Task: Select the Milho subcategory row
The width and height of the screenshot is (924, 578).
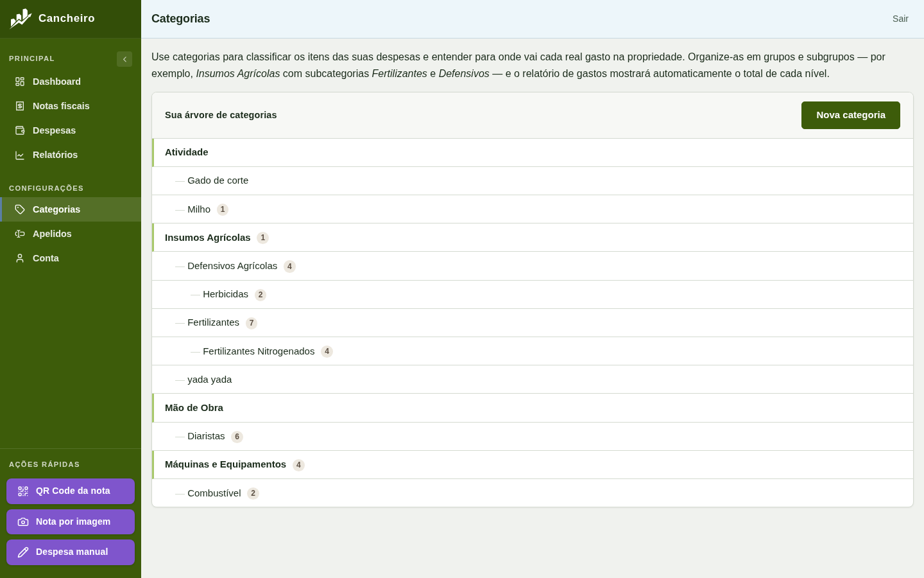Action: pyautogui.click(x=533, y=209)
